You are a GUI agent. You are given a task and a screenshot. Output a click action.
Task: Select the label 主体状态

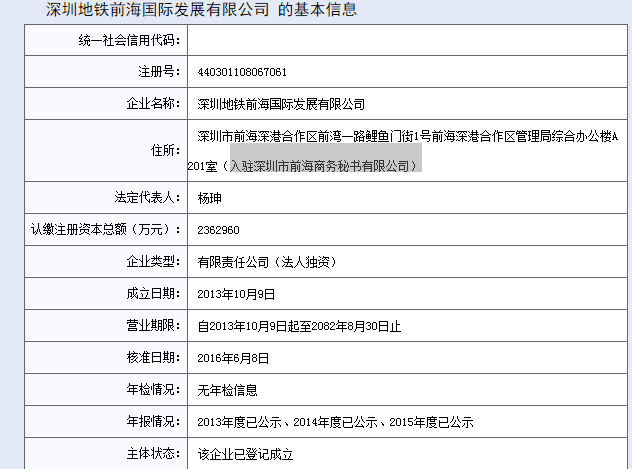tap(153, 453)
